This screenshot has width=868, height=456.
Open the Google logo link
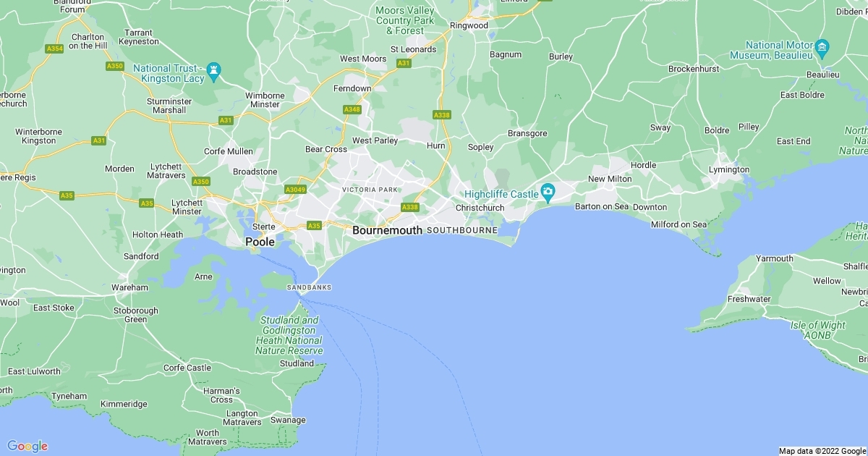(27, 446)
